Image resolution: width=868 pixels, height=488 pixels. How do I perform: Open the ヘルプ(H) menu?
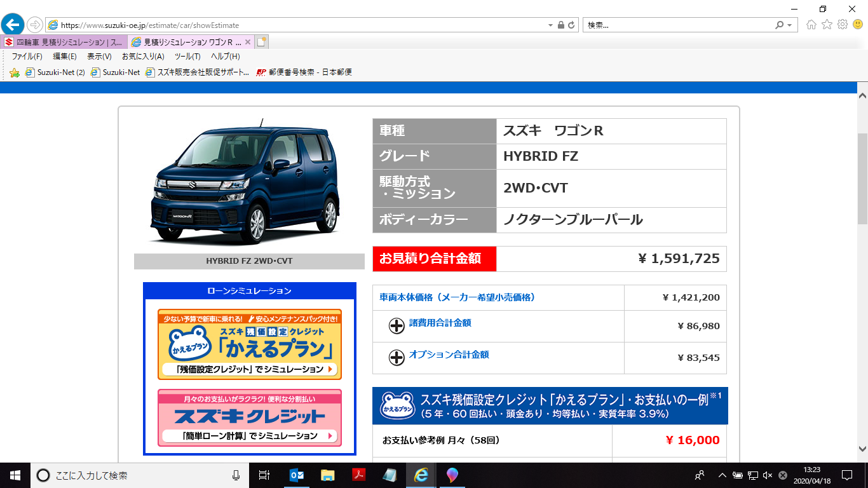(226, 57)
